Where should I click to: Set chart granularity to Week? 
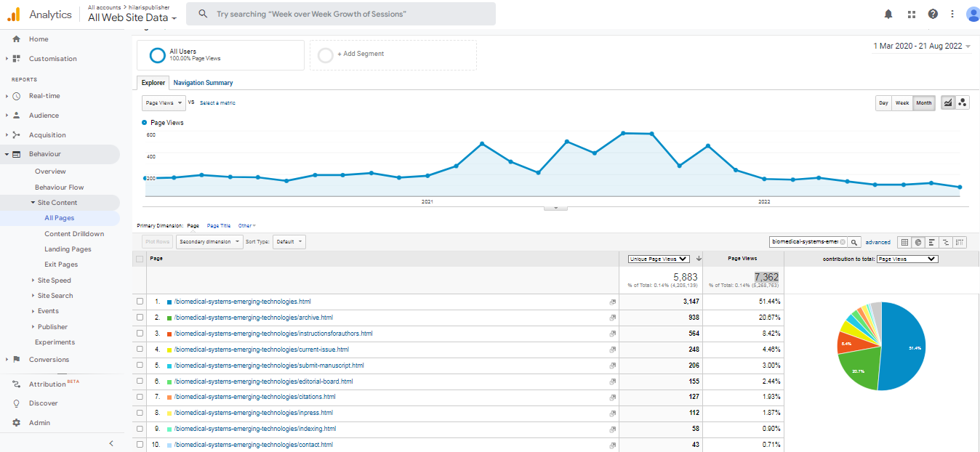tap(901, 103)
